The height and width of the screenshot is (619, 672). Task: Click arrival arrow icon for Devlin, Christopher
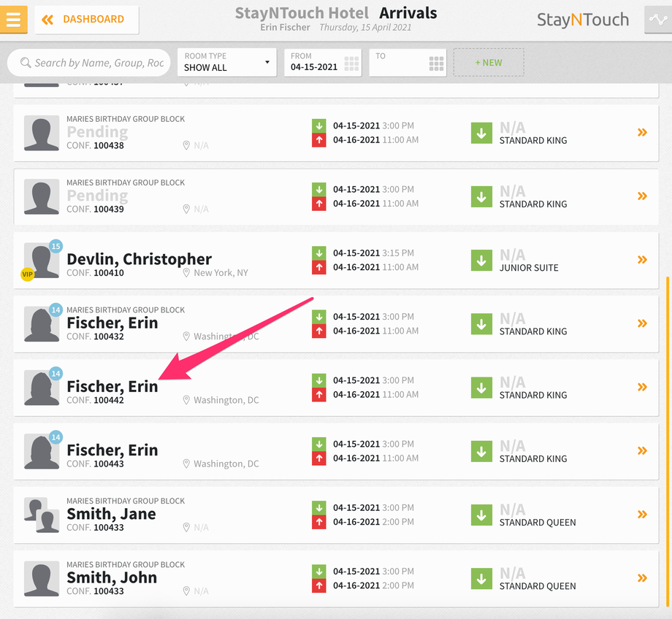pyautogui.click(x=319, y=253)
